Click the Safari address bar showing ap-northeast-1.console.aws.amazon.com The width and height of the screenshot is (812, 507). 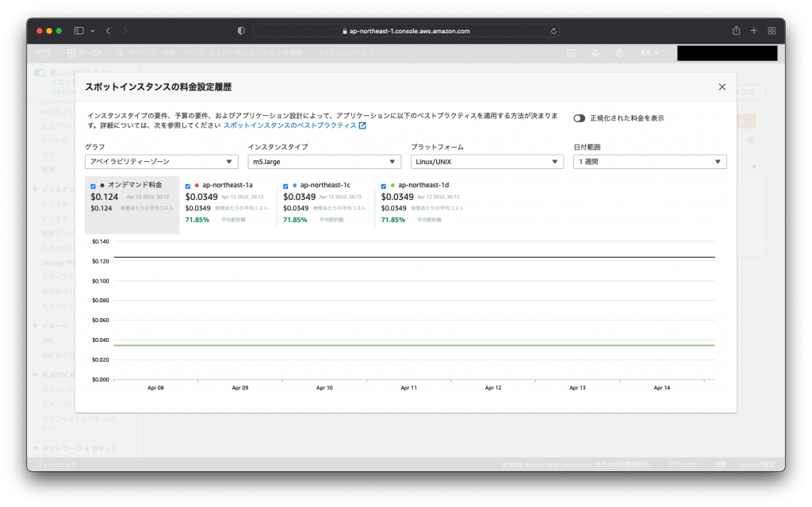pos(405,31)
